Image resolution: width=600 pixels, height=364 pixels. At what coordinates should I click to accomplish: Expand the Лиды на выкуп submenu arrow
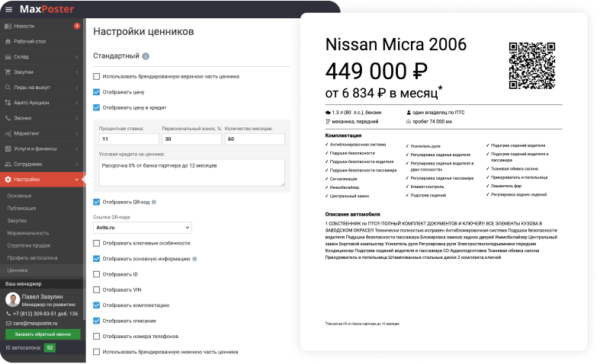click(x=77, y=87)
